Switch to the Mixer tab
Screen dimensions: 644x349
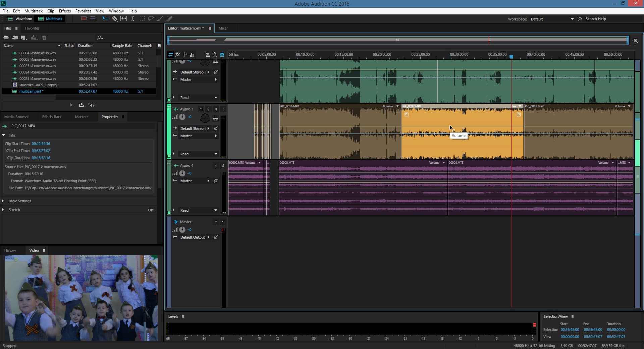(x=223, y=28)
